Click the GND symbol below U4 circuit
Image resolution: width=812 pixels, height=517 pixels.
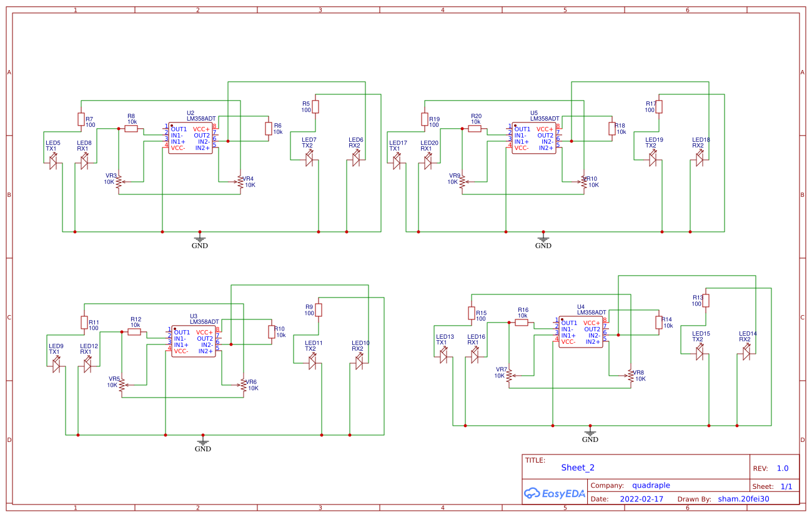(590, 433)
